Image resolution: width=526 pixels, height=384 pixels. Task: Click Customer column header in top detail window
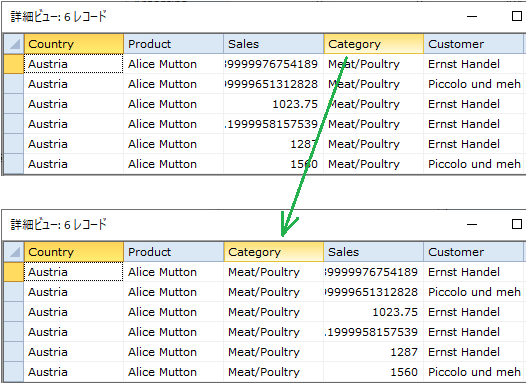pos(474,44)
